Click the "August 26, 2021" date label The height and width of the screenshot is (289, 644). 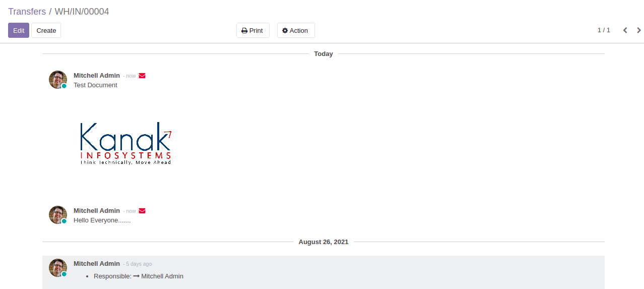click(x=324, y=242)
